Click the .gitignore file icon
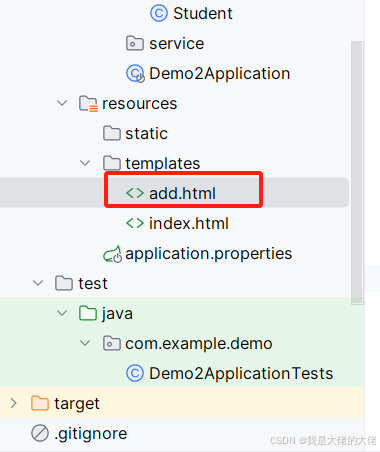380x452 pixels. coord(40,433)
